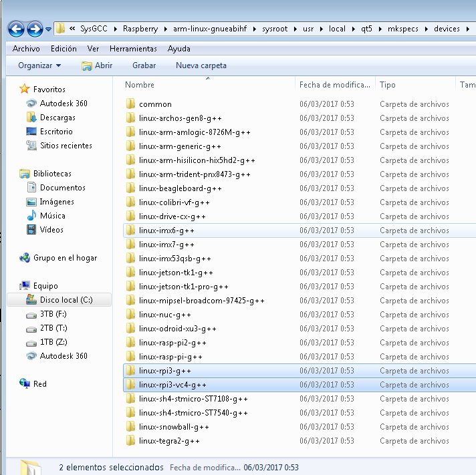
Task: Expand the arrow after sysroot breadcrumb
Action: (295, 29)
